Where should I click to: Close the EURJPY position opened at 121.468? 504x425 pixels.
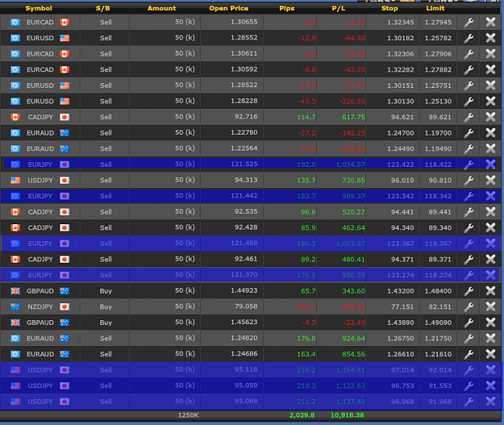[x=490, y=244]
